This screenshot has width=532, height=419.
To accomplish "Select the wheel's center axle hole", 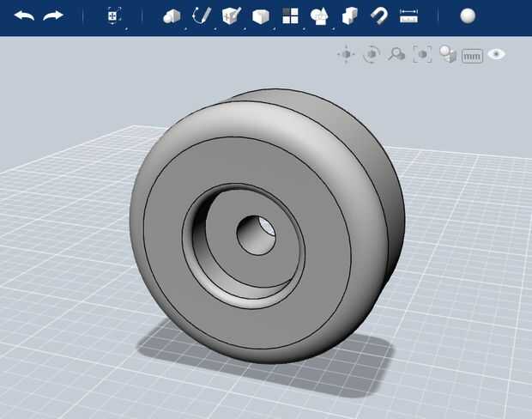I will click(x=256, y=235).
